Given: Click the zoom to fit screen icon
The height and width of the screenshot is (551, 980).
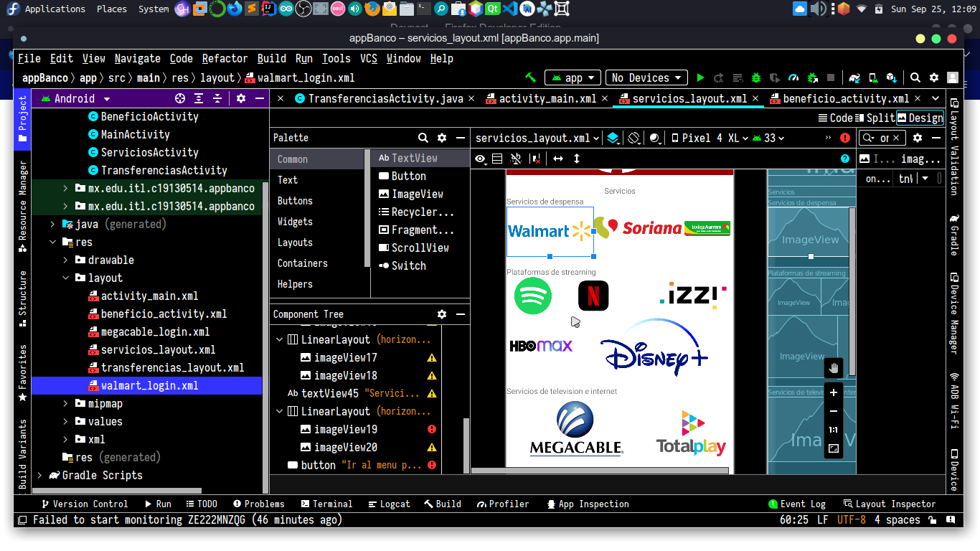Looking at the screenshot, I should click(834, 448).
